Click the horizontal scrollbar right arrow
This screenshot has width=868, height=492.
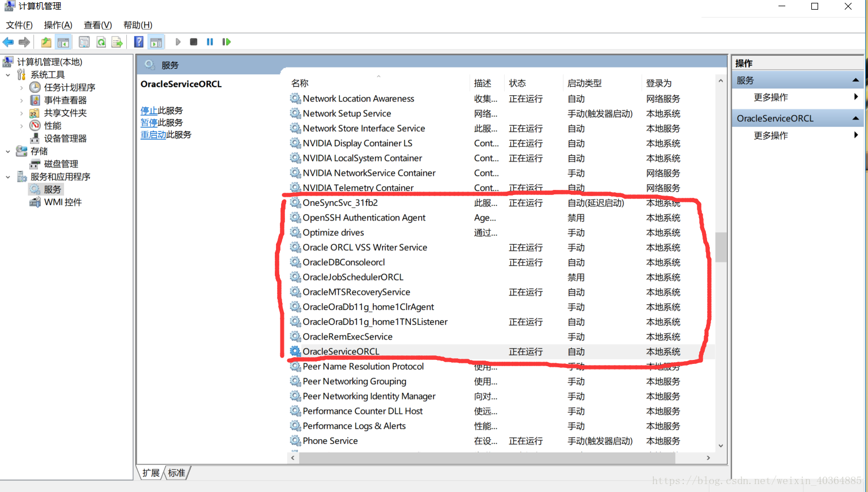pyautogui.click(x=708, y=458)
